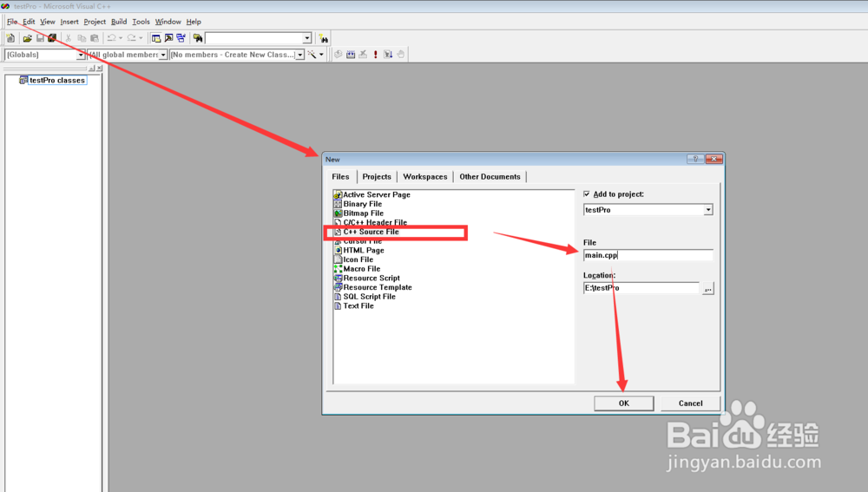868x492 pixels.
Task: Open the Window List icon
Action: point(181,38)
